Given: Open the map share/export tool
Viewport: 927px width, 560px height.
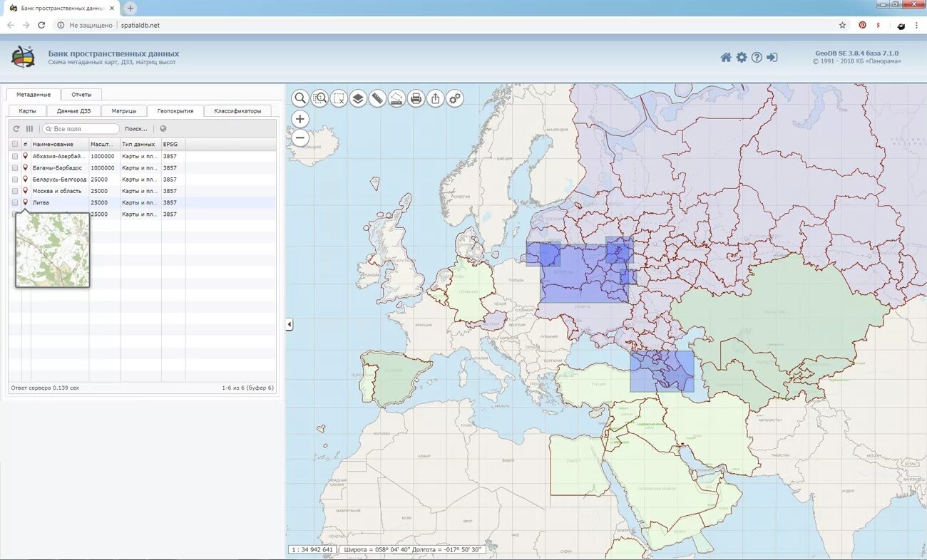Looking at the screenshot, I should (x=435, y=98).
